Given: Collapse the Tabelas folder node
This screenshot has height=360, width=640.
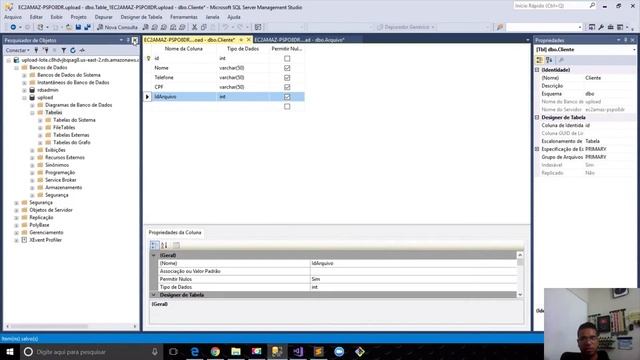Looking at the screenshot, I should coord(32,113).
